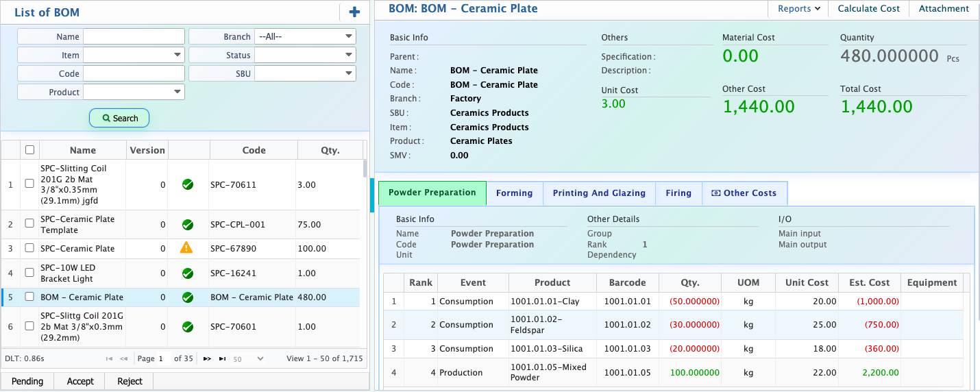The height and width of the screenshot is (392, 980).
Task: Focus the Code filter input field
Action: (x=134, y=73)
